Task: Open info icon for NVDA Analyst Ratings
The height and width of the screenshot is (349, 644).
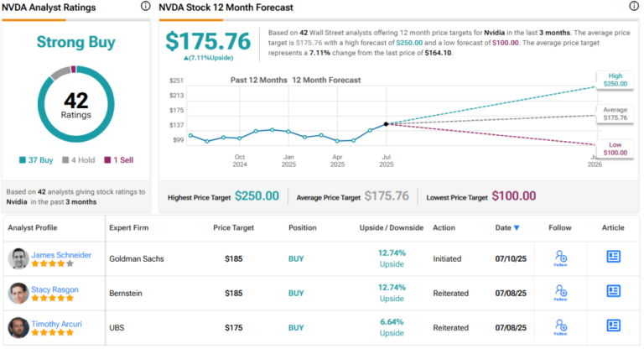Action: point(145,6)
